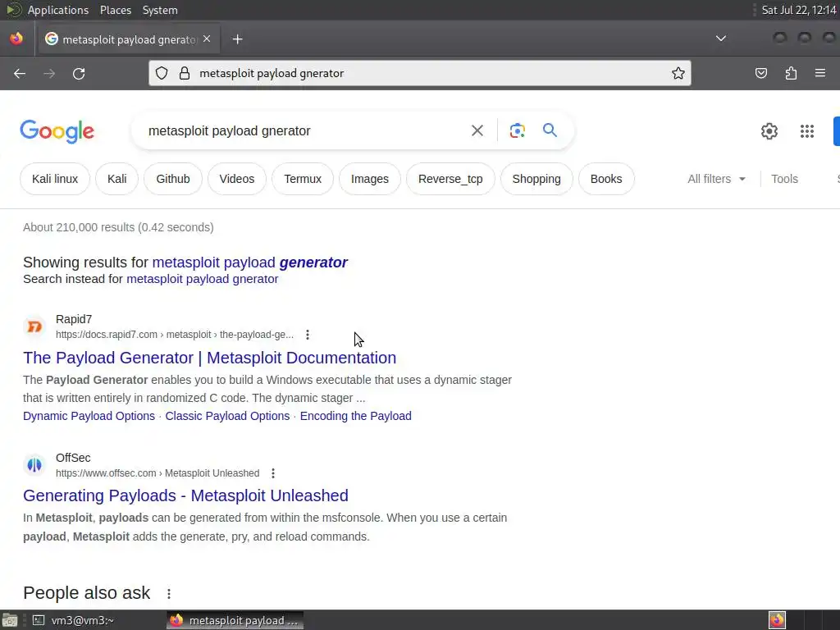This screenshot has width=840, height=630.
Task: Open the System menu
Action: click(160, 10)
